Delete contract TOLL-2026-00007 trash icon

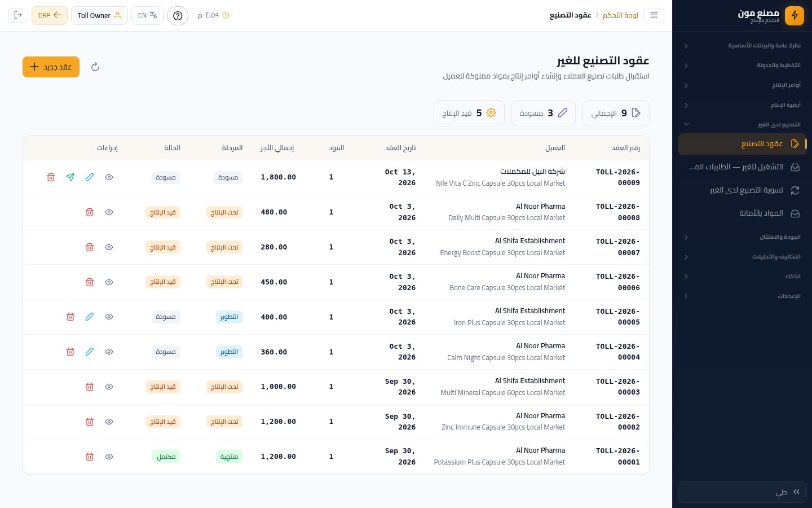click(x=90, y=247)
